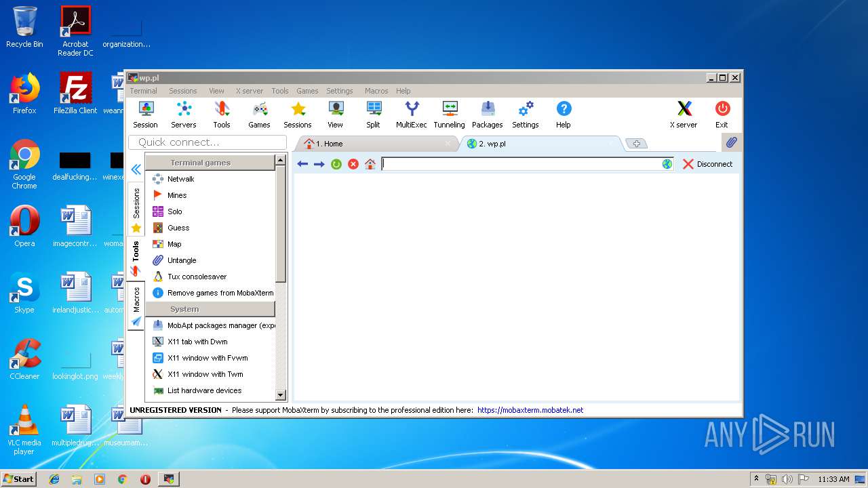Screen dimensions: 868x488
Task: Select the Tools vertical sidebar tab
Action: point(136,258)
